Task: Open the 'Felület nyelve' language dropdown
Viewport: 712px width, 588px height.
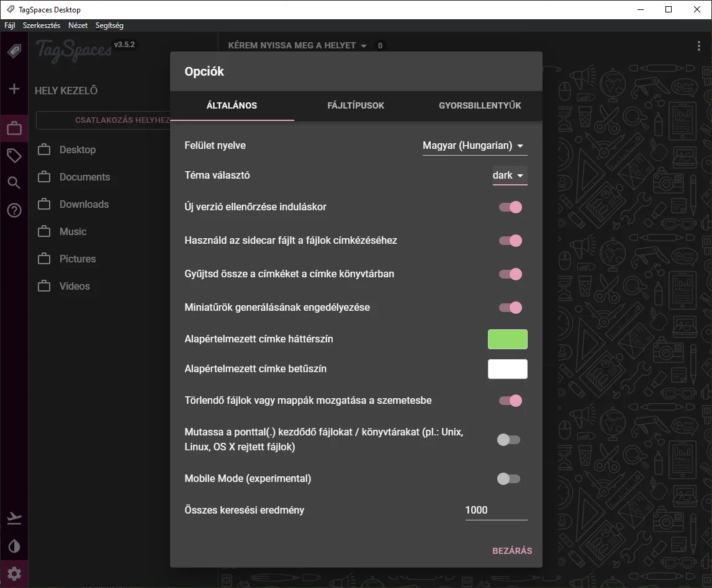Action: [x=475, y=146]
